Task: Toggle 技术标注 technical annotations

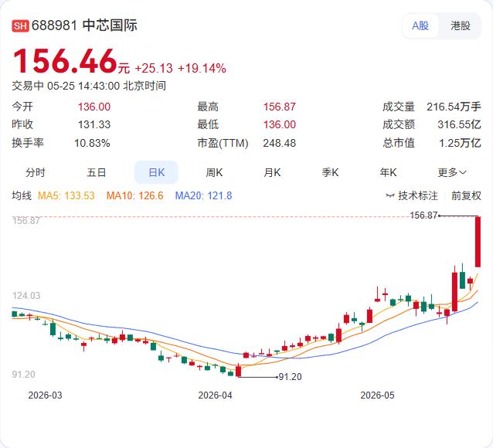Action: 417,196
